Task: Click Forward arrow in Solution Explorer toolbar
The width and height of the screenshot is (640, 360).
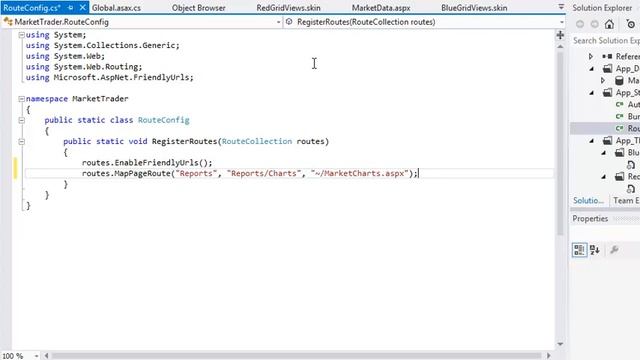Action: pos(595,24)
